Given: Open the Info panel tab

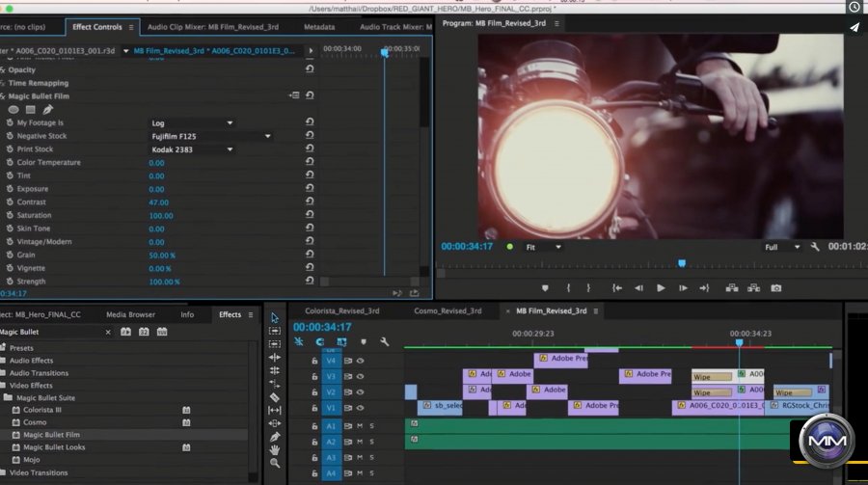Looking at the screenshot, I should click(x=187, y=314).
